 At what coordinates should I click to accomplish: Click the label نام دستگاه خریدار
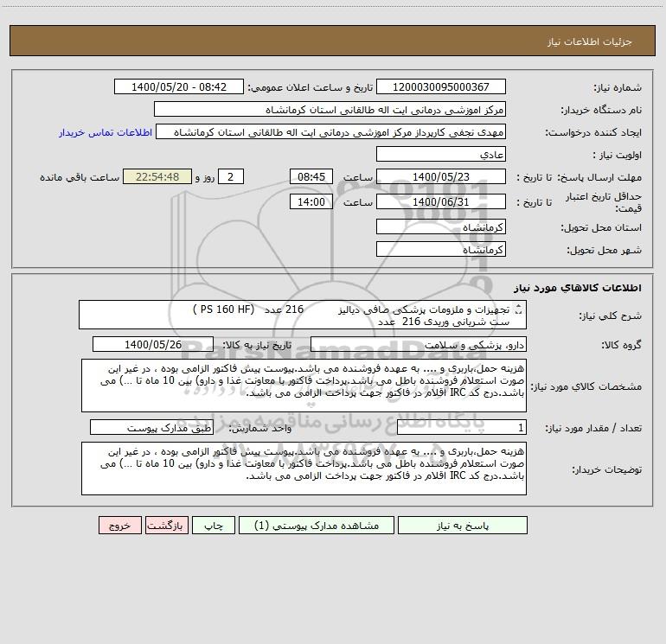tap(601, 110)
